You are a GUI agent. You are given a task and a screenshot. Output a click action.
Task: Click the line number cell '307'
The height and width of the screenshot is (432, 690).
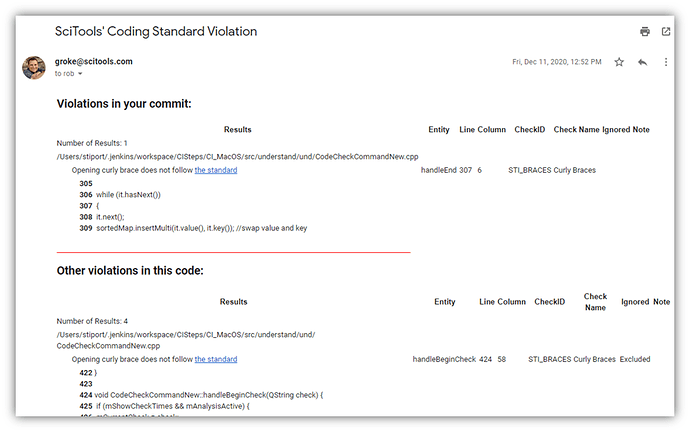point(466,170)
